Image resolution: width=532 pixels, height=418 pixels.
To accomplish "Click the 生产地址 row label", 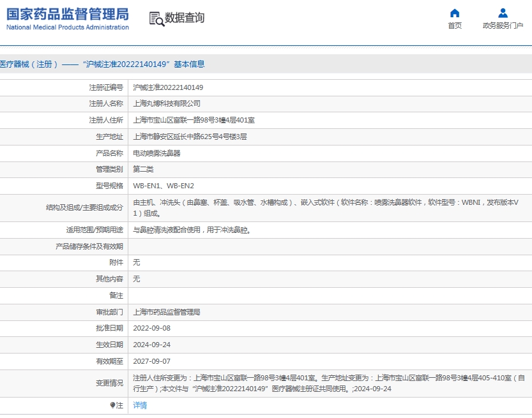I will click(109, 137).
